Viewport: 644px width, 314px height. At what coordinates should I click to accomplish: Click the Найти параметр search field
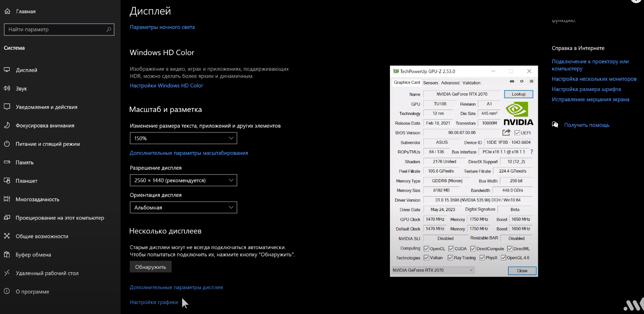pyautogui.click(x=59, y=30)
